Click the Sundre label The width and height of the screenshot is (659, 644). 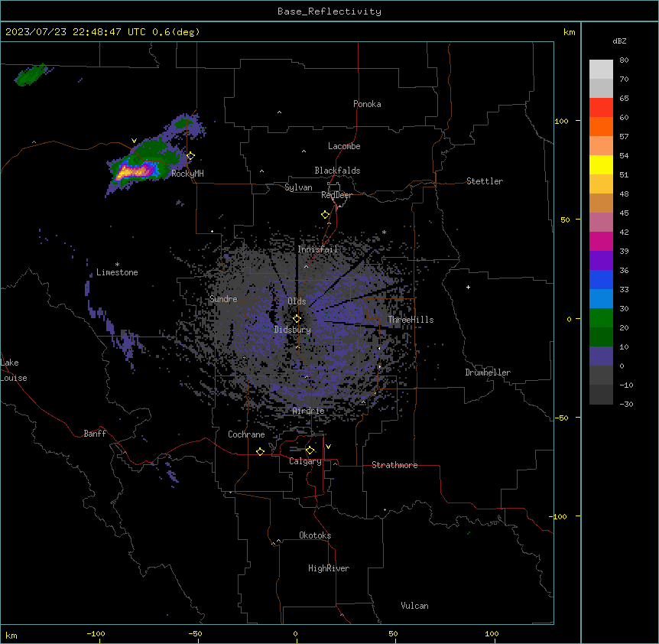pos(223,299)
